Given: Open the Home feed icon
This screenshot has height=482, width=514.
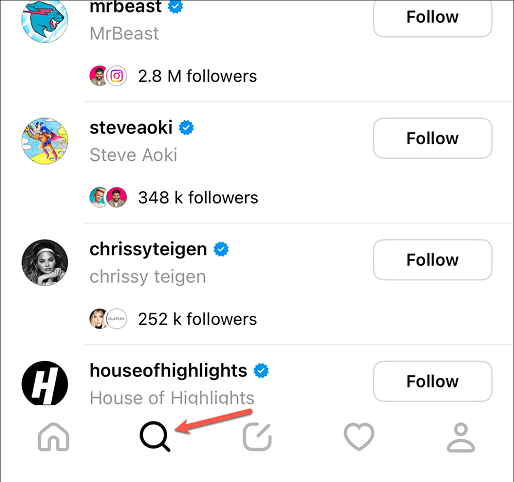Looking at the screenshot, I should pyautogui.click(x=54, y=437).
